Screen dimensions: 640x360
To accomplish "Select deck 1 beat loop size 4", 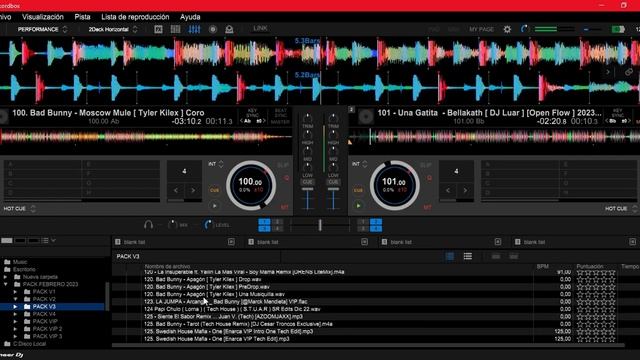I will click(184, 171).
